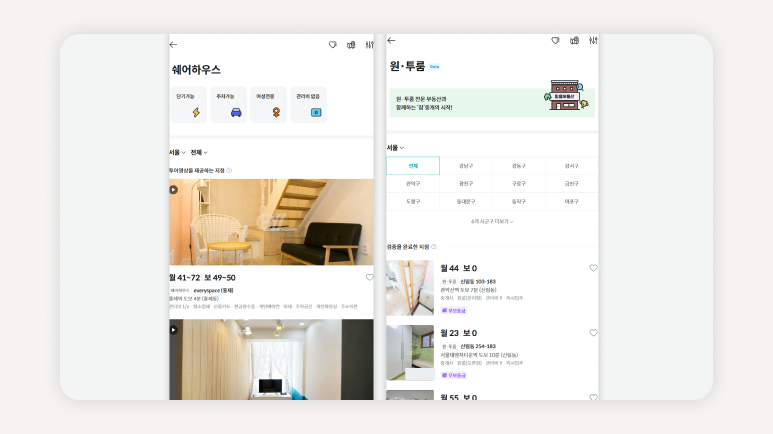Open the 서울 dropdown on 쉐어하우스 screen

pos(177,152)
